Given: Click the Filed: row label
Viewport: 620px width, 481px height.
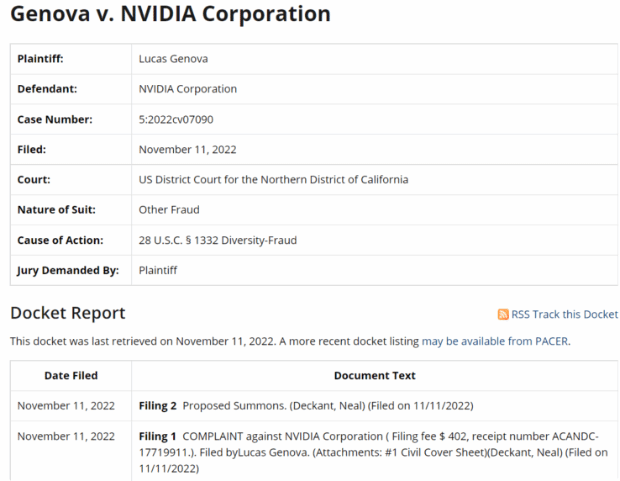Looking at the screenshot, I should tap(32, 150).
